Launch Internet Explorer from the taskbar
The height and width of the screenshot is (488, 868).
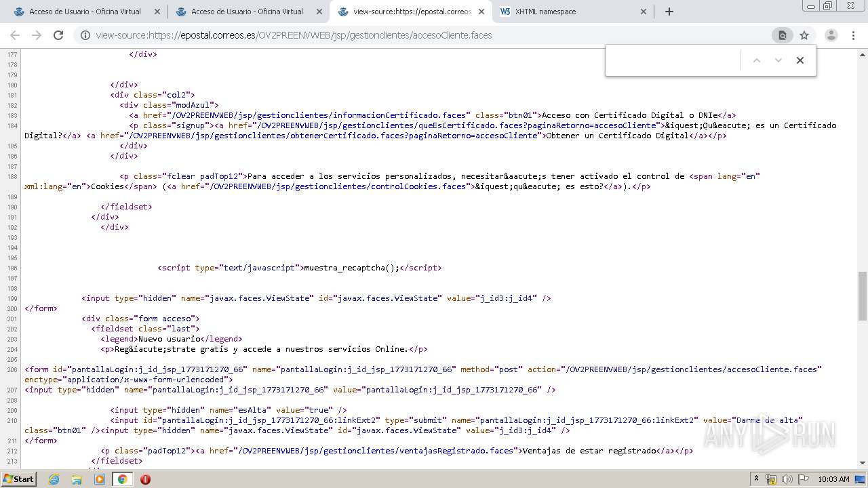54,479
